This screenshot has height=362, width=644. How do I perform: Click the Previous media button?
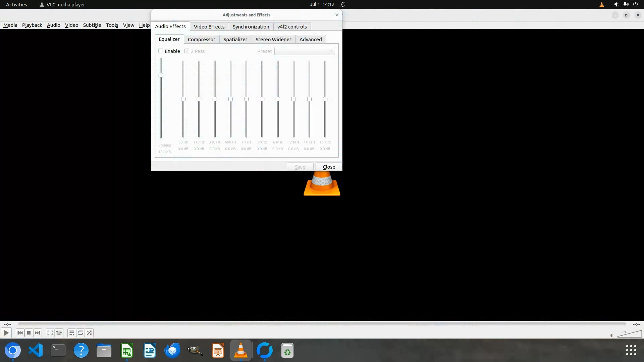(20, 333)
